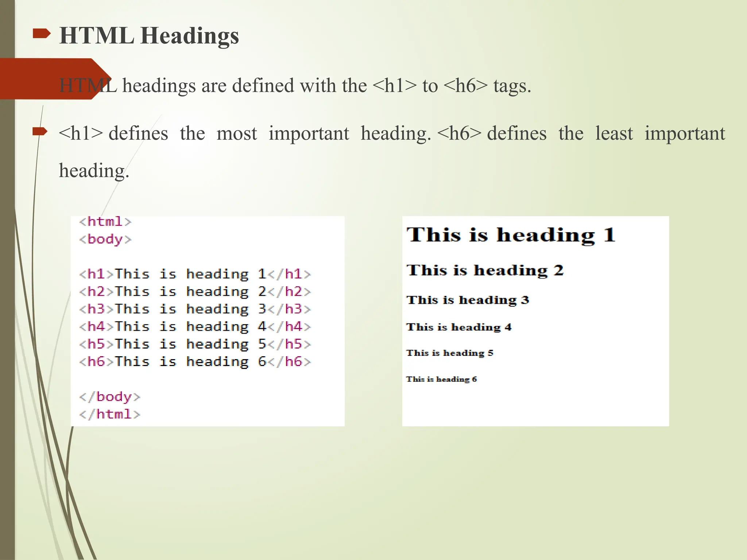Screen dimensions: 747x560
Task: Click the <h5>This is heading 5</h5> code line
Action: pyautogui.click(x=195, y=344)
